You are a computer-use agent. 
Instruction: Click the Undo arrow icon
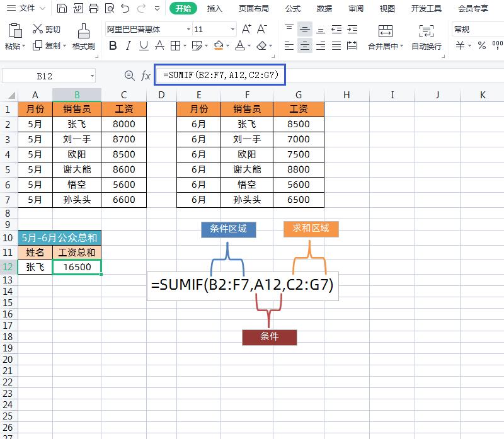click(x=125, y=8)
